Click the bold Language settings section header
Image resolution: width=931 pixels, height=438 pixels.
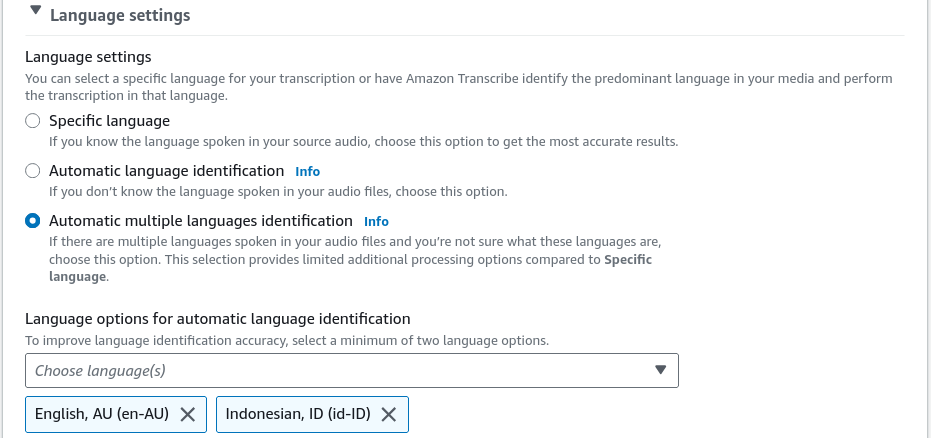point(120,15)
